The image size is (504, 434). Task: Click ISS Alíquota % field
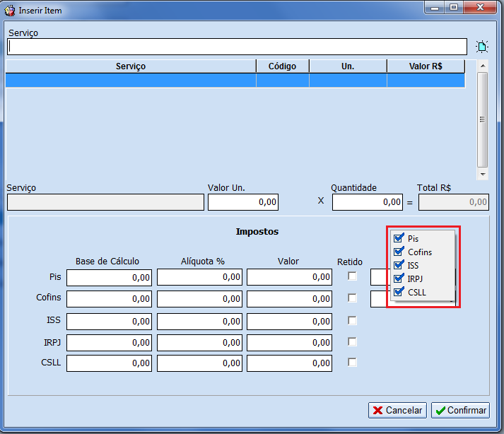(x=199, y=322)
